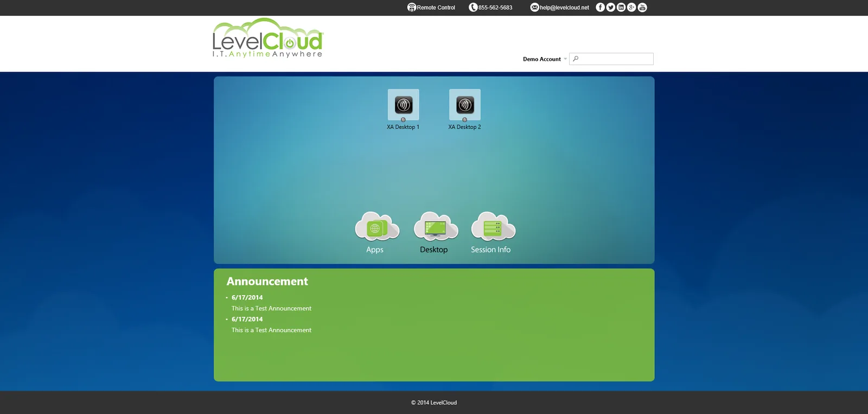This screenshot has width=868, height=414.
Task: Open the Apps cloud icon
Action: coord(377,226)
